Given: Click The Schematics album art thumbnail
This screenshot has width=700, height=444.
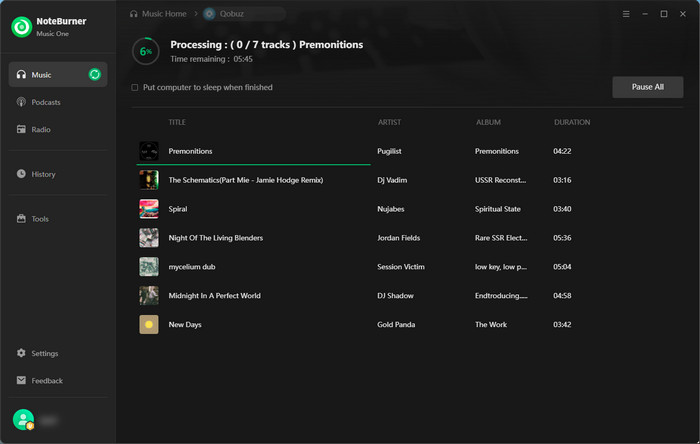Looking at the screenshot, I should (x=149, y=180).
